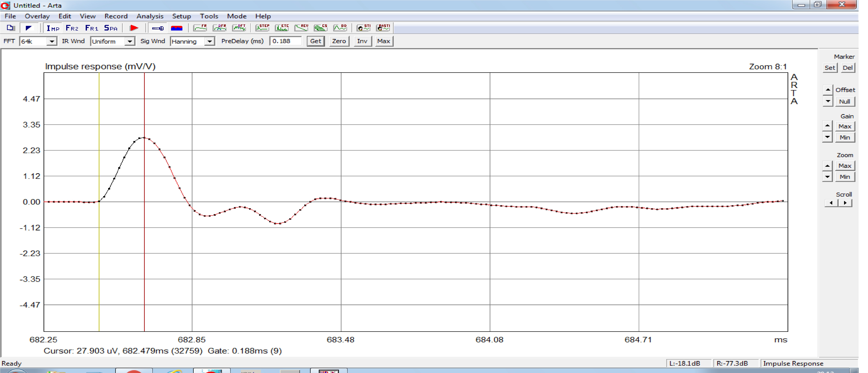Screen dimensions: 868x373
Task: Open the ETC energy-time curve icon
Action: 282,28
